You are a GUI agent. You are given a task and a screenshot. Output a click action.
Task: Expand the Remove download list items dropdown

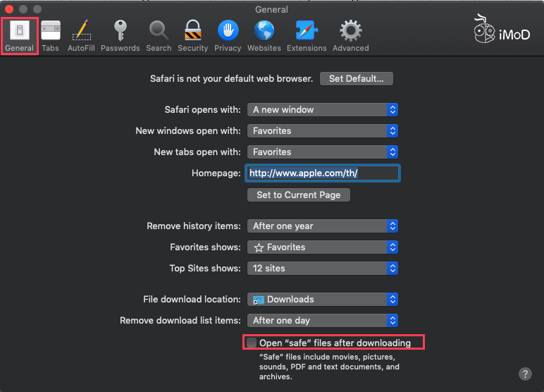(322, 321)
